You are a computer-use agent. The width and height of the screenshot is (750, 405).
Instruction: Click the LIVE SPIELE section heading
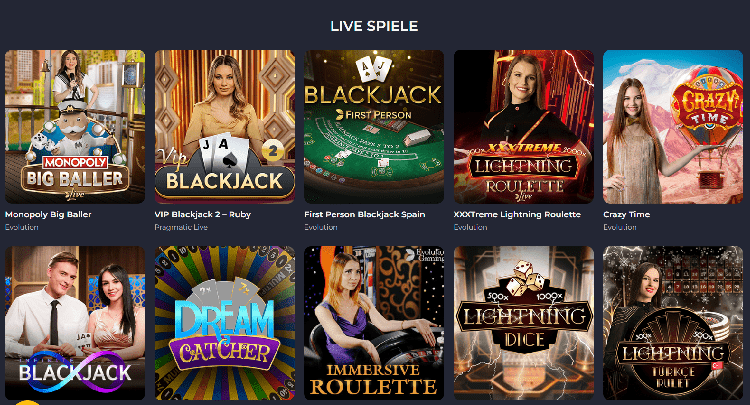374,26
